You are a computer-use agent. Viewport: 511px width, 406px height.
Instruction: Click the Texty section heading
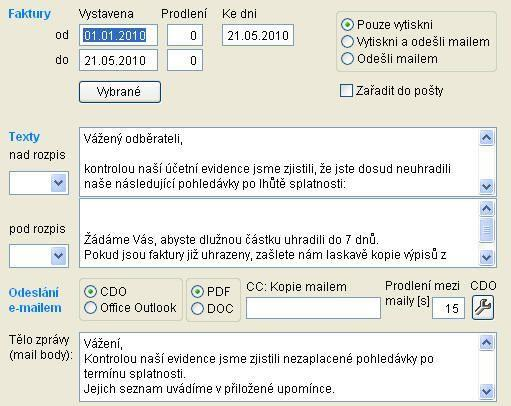click(x=24, y=137)
